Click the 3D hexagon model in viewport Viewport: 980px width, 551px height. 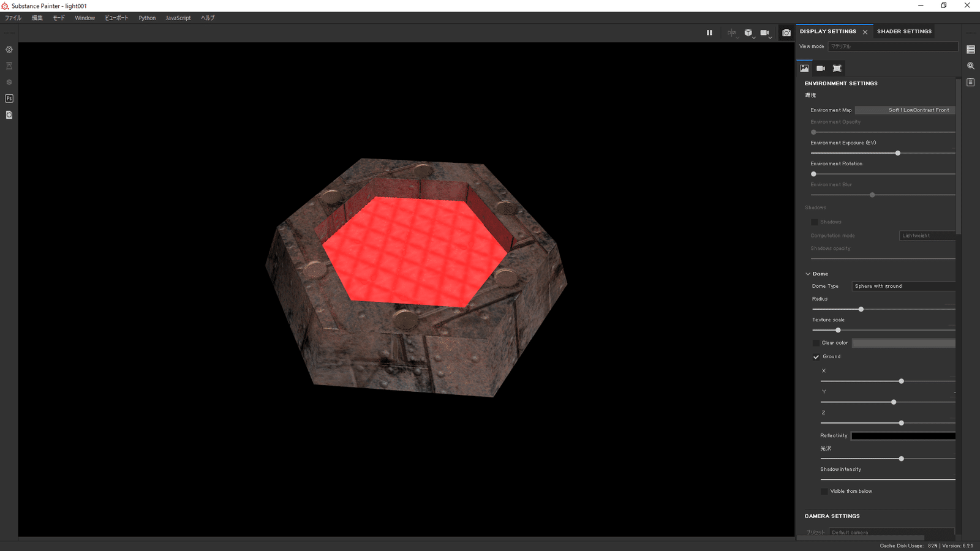pos(416,277)
